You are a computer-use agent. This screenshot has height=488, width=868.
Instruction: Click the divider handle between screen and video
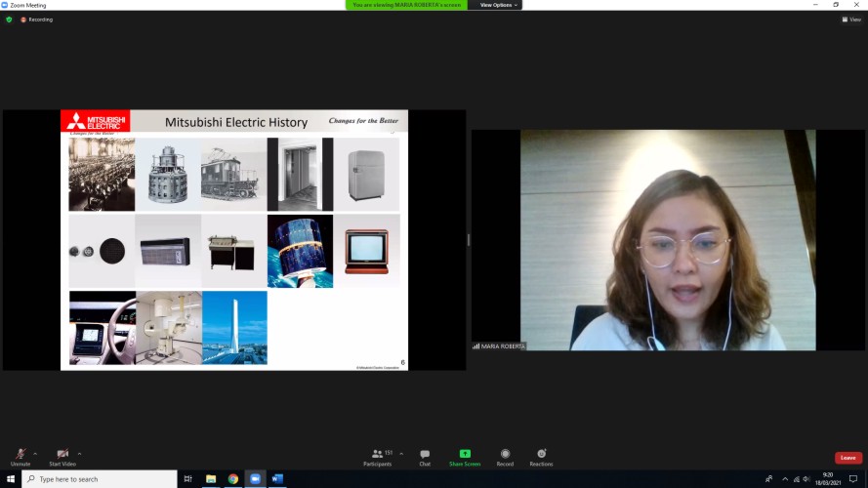[469, 239]
